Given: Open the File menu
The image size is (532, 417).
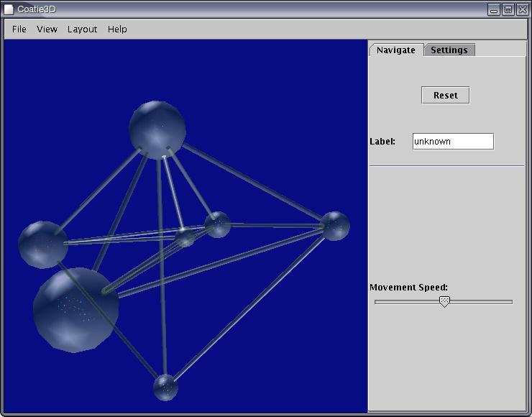Looking at the screenshot, I should pos(19,29).
